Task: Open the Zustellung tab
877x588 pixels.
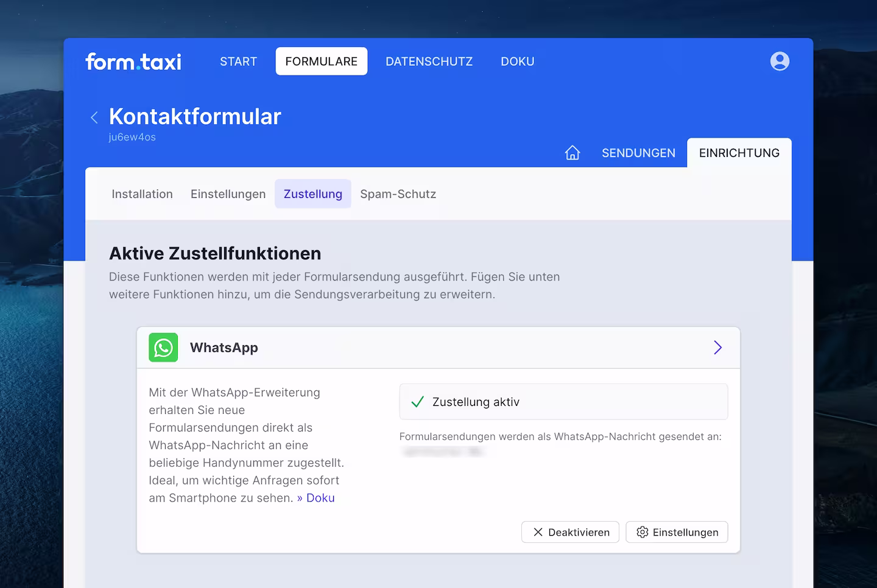Action: pos(312,194)
